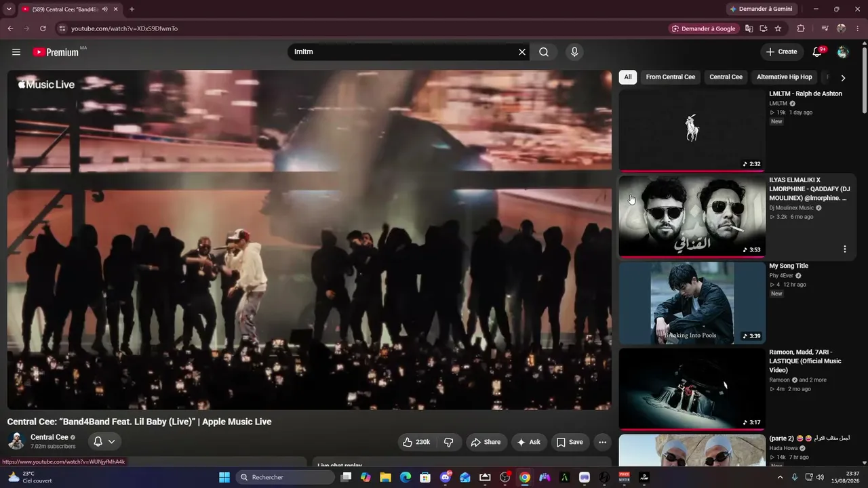This screenshot has height=488, width=868.
Task: Focus the search field containing lmltm
Action: point(402,52)
